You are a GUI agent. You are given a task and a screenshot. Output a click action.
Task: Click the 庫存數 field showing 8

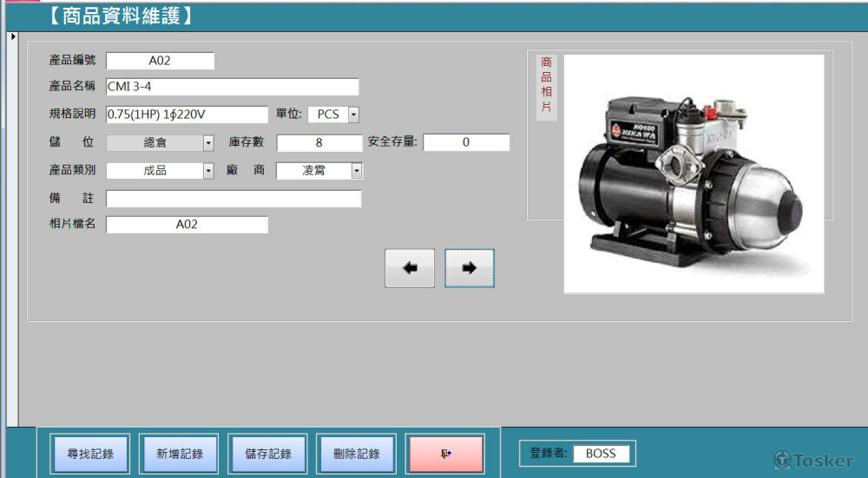click(x=319, y=143)
